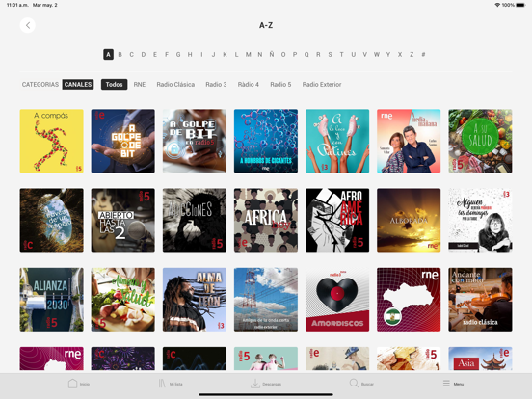Image resolution: width=532 pixels, height=399 pixels.
Task: Open the Radio Clásica forest cover program
Action: click(x=52, y=220)
